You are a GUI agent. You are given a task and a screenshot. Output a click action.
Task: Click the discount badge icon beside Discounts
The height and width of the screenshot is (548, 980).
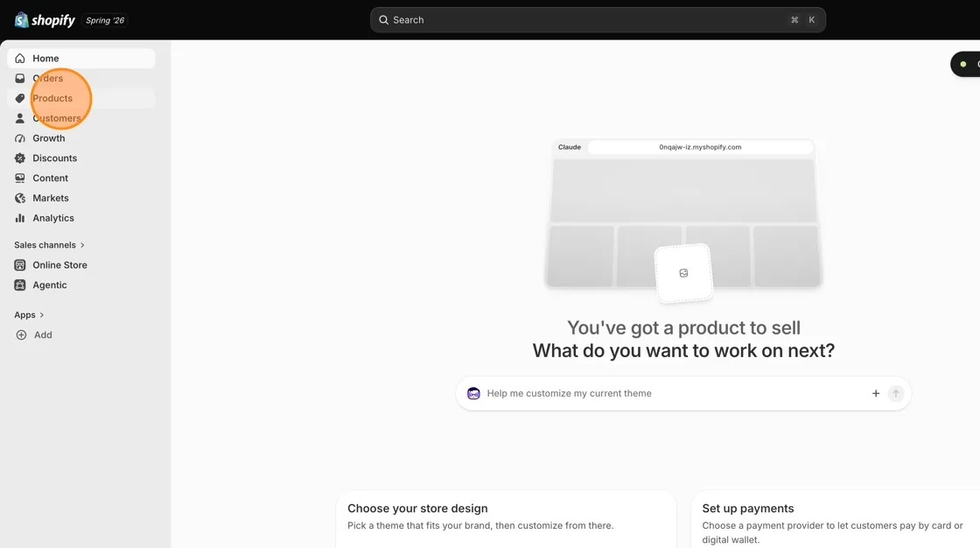pyautogui.click(x=20, y=158)
